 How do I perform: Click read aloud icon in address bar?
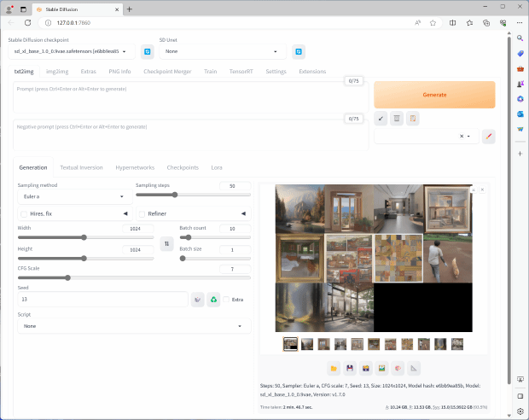point(418,22)
